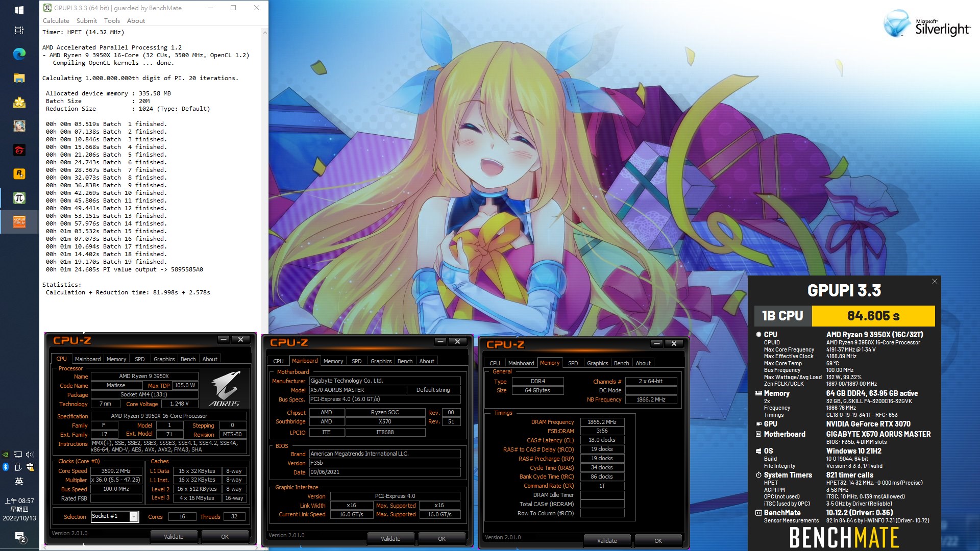Click the BIOS Version F35b field
Screen dimensions: 980x551
tap(385, 463)
